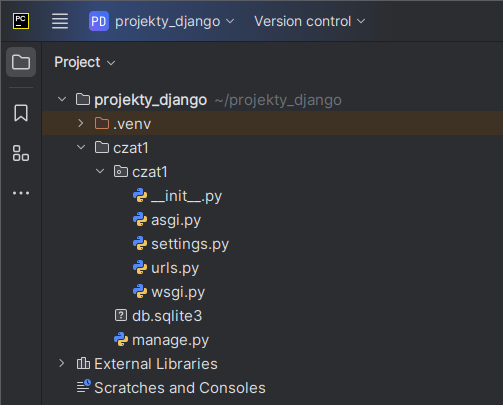
Task: Show more tool windows ellipsis
Action: [21, 193]
